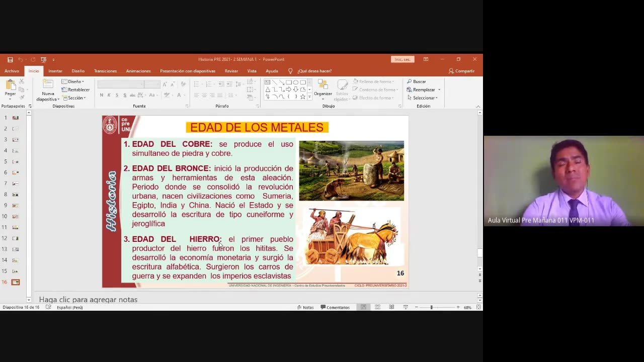Select the rectangle shape in the gallery
644x362 pixels.
pos(289,82)
